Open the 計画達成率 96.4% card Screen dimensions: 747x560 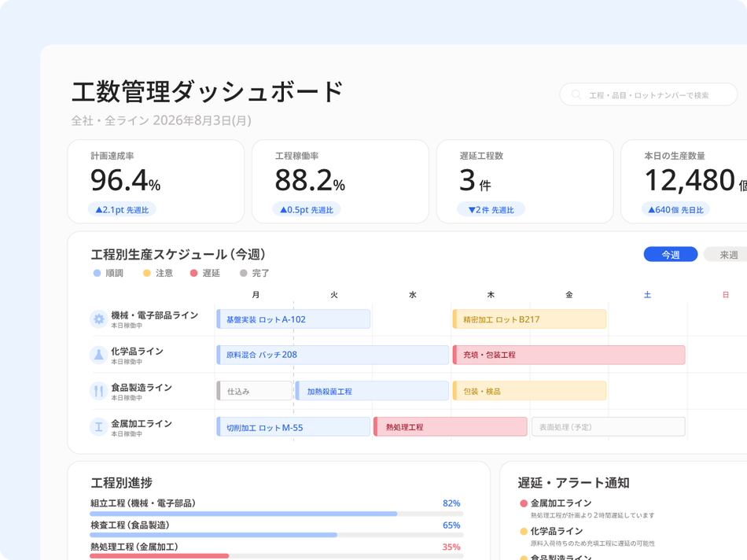coord(156,182)
